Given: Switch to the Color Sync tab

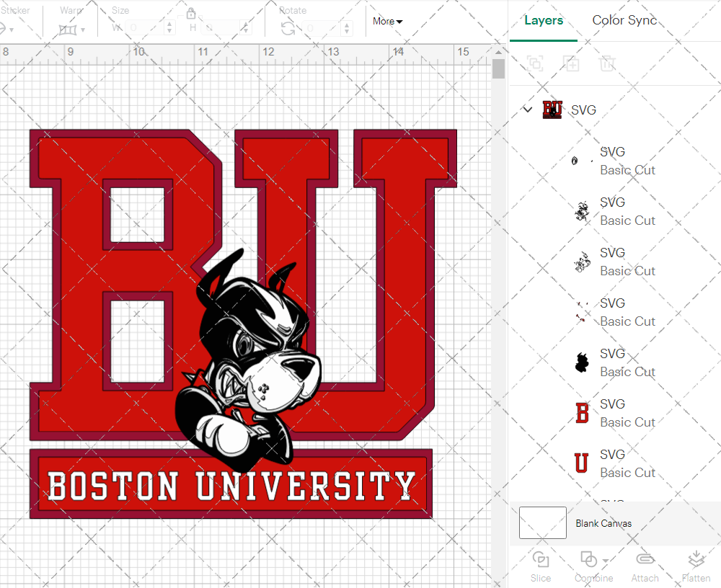Looking at the screenshot, I should [624, 20].
